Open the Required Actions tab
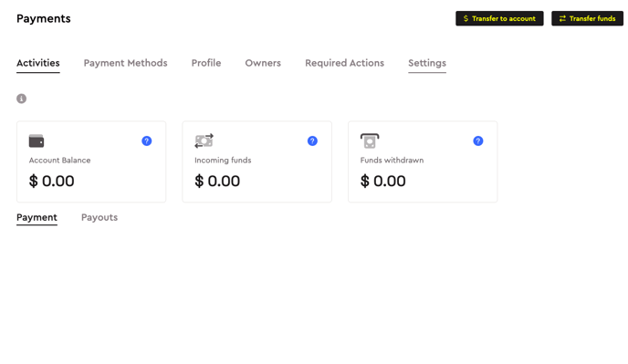This screenshot has width=628, height=364. [x=344, y=63]
